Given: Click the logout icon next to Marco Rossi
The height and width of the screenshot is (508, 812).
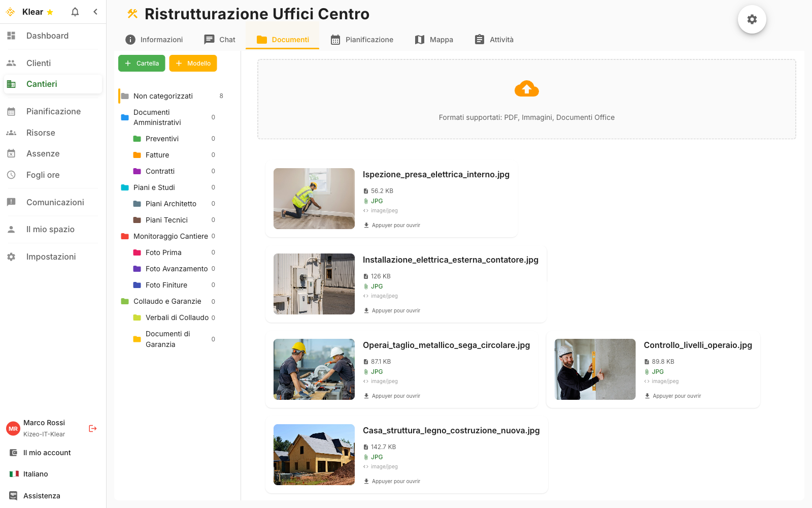Looking at the screenshot, I should pyautogui.click(x=92, y=428).
